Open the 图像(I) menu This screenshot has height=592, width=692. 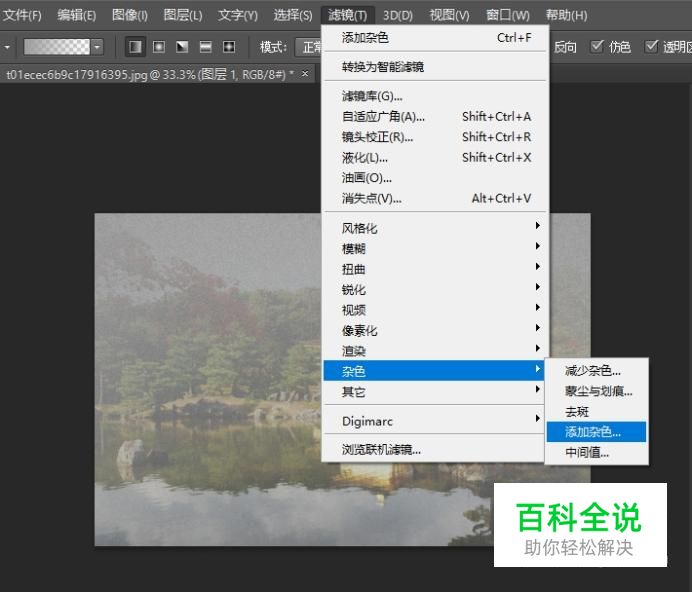tap(130, 15)
